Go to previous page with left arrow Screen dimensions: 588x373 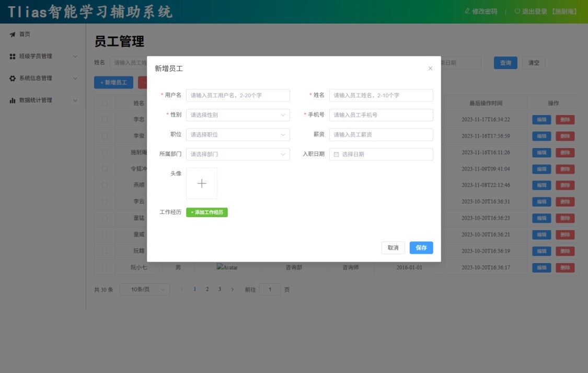click(182, 289)
